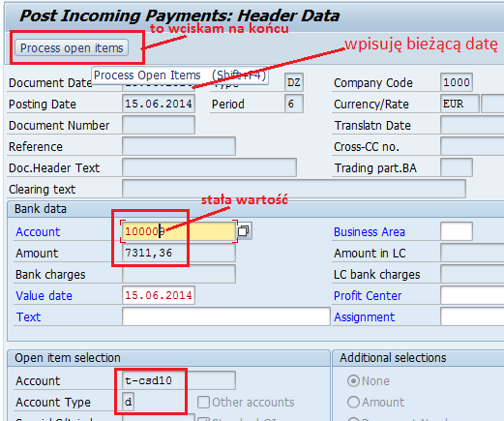This screenshot has width=504, height=421.
Task: Click the Doc.Header Text field
Action: click(209, 167)
